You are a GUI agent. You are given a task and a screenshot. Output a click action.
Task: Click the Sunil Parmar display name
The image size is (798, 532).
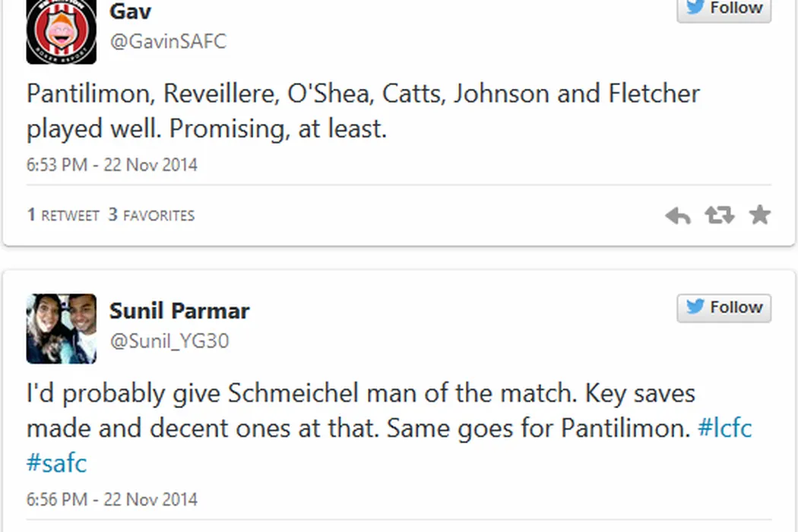click(x=179, y=311)
